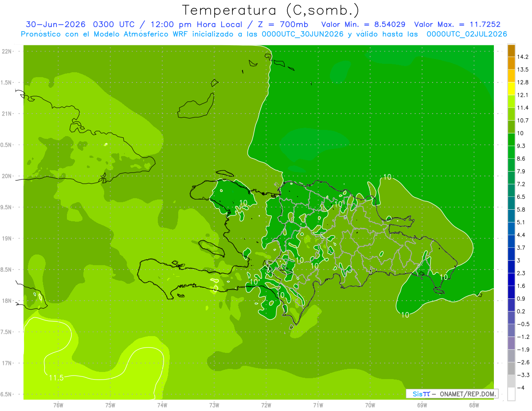
Task: Click 'Valor Min. = 8.54029' text
Action: click(363, 24)
